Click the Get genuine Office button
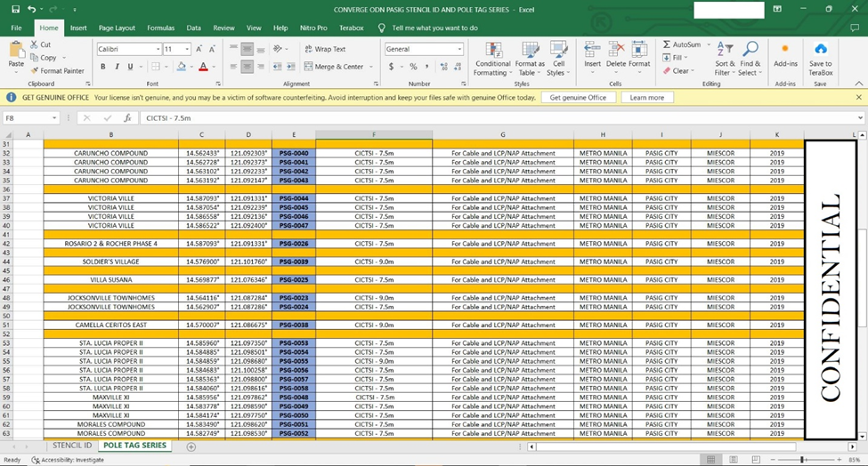 click(578, 97)
